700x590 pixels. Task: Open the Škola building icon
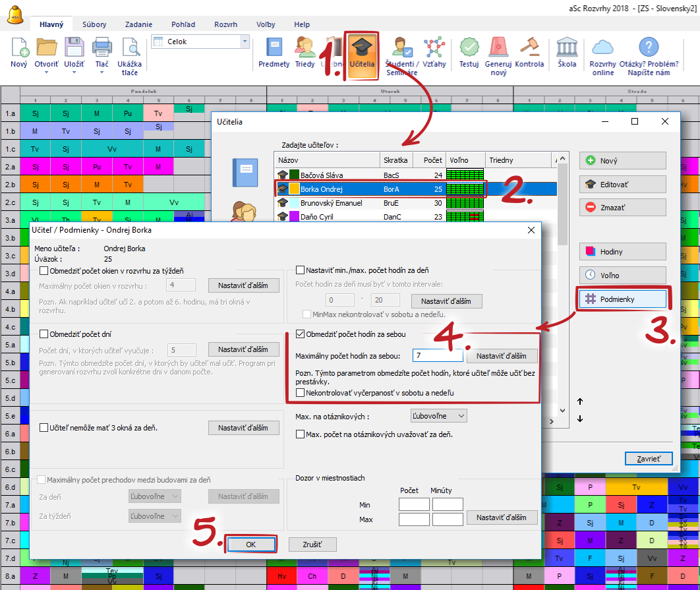click(567, 48)
